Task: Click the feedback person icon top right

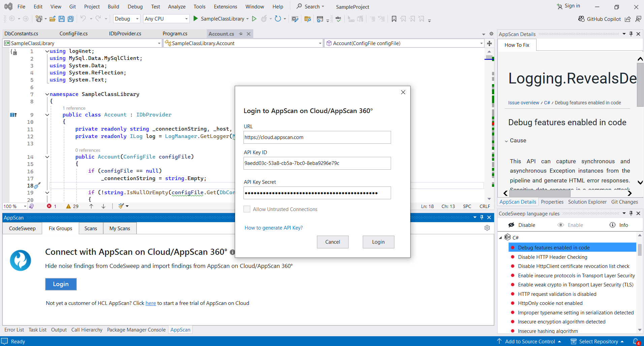Action: click(638, 19)
